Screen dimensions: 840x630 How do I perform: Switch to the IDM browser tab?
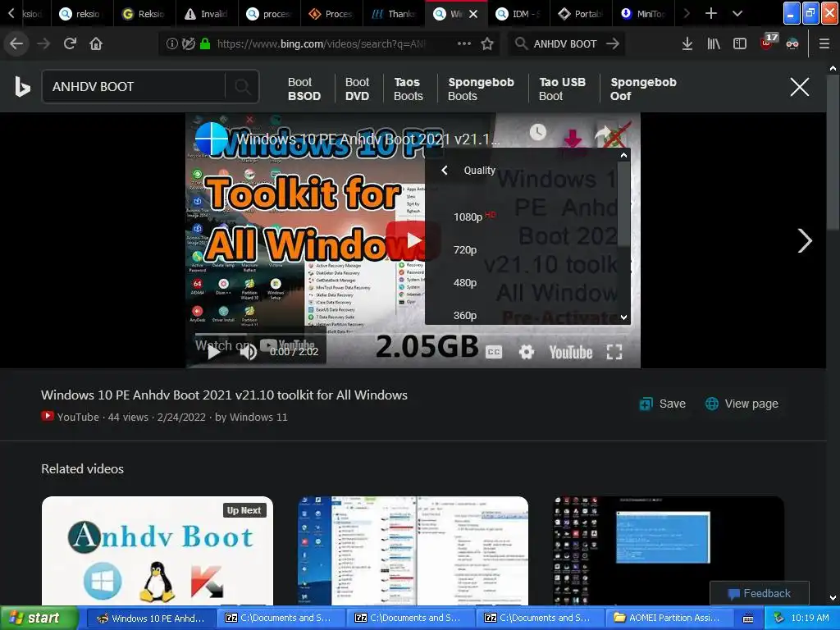[518, 14]
